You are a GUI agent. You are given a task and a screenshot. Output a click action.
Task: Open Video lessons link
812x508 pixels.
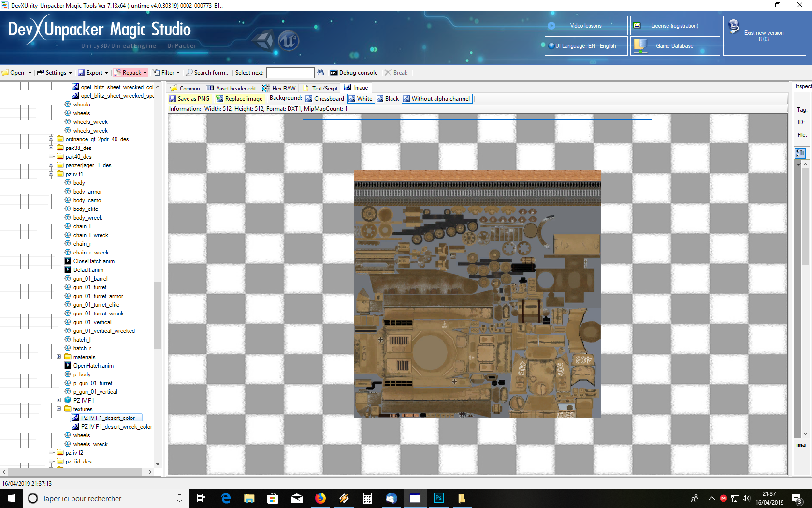point(586,26)
